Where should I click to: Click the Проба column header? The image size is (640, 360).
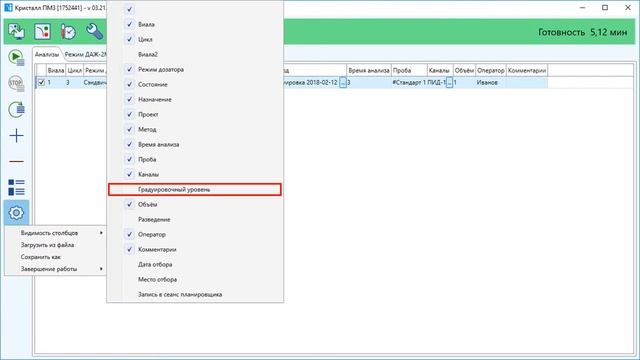409,70
